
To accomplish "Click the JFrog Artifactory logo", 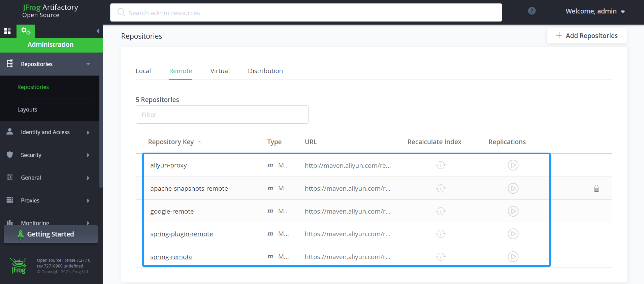I will coord(50,11).
